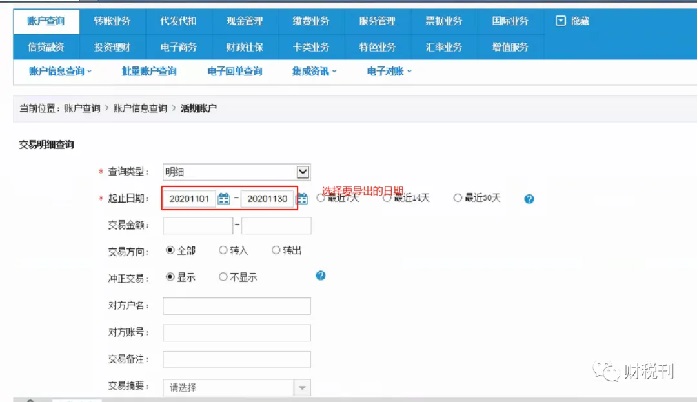This screenshot has width=698, height=402.
Task: Open 财政社保 menu tab
Action: 245,47
